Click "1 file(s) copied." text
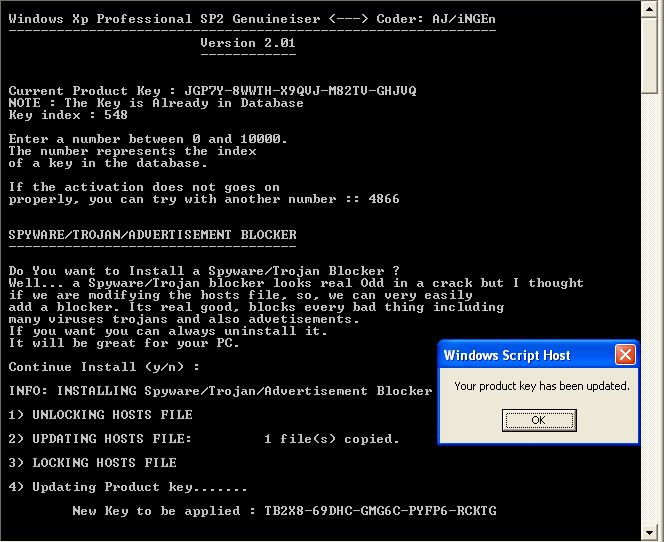Screen dimensions: 664x542 click(332, 439)
